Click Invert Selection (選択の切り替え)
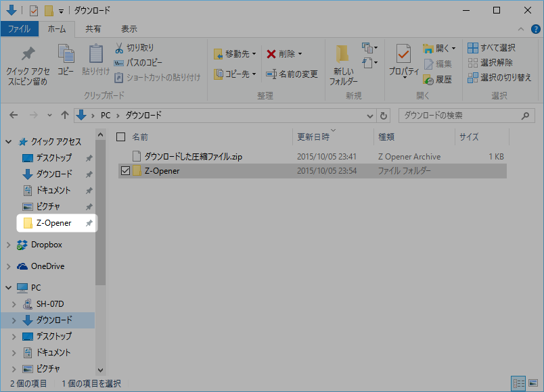The height and width of the screenshot is (392, 544). pyautogui.click(x=499, y=78)
